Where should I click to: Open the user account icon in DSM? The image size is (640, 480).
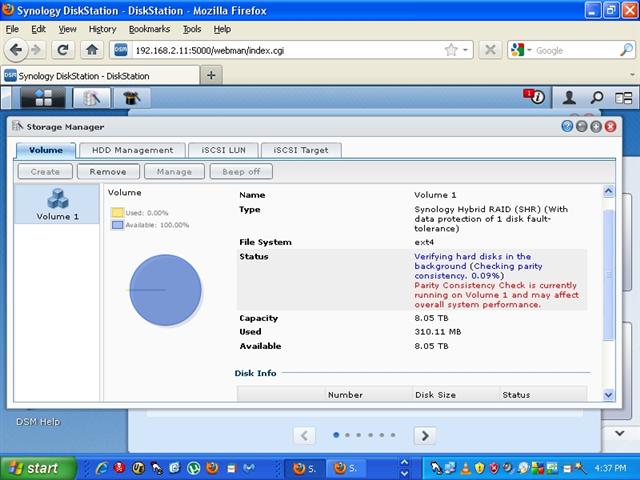coord(569,98)
